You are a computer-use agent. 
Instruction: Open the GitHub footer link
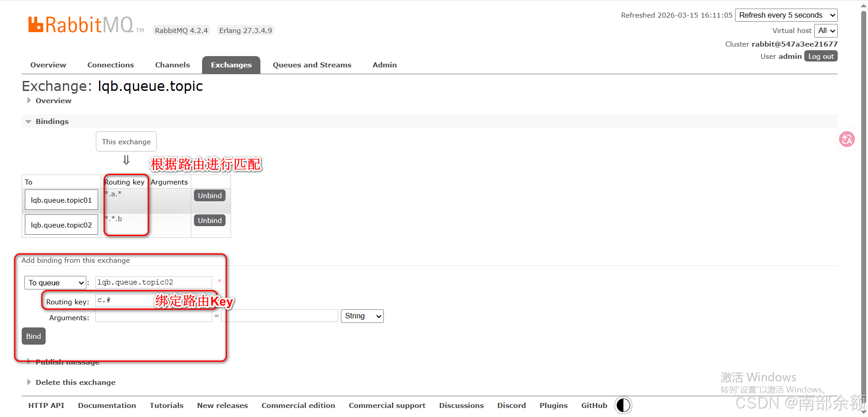[x=594, y=405]
